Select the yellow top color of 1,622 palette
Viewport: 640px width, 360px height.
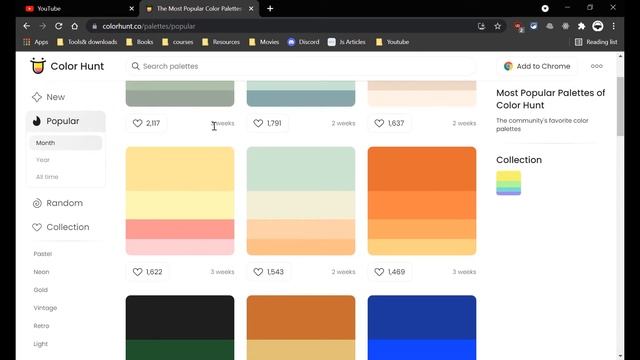pos(180,169)
